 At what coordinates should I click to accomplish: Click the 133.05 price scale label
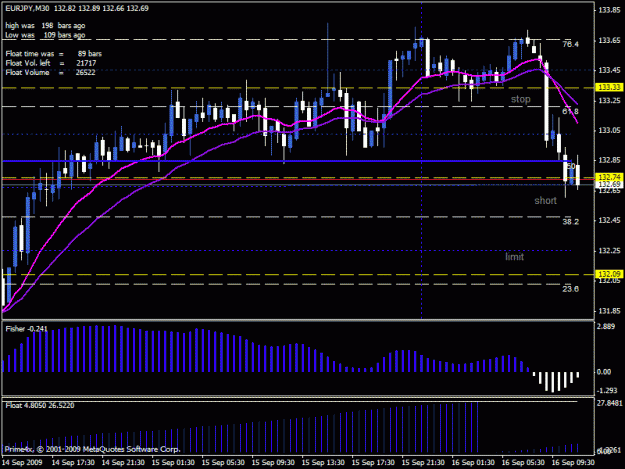click(x=609, y=130)
